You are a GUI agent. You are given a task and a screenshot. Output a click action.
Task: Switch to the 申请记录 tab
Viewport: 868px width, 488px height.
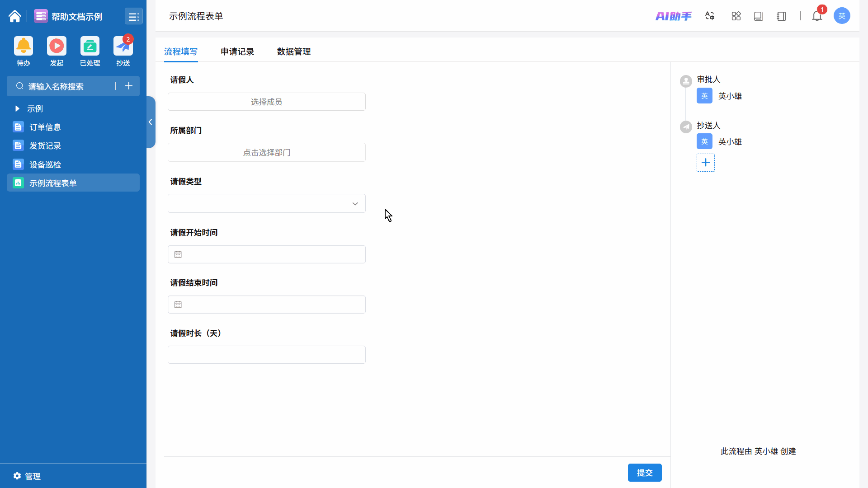237,52
